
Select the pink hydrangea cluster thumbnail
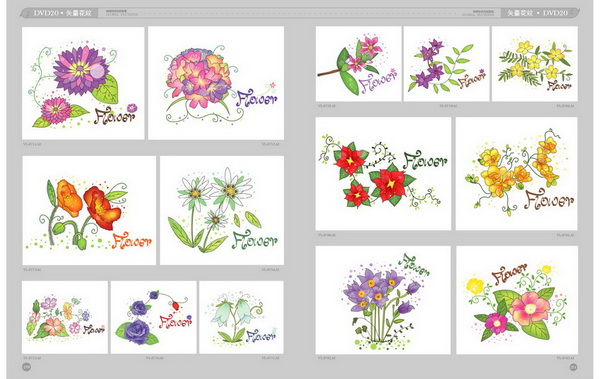(x=216, y=83)
